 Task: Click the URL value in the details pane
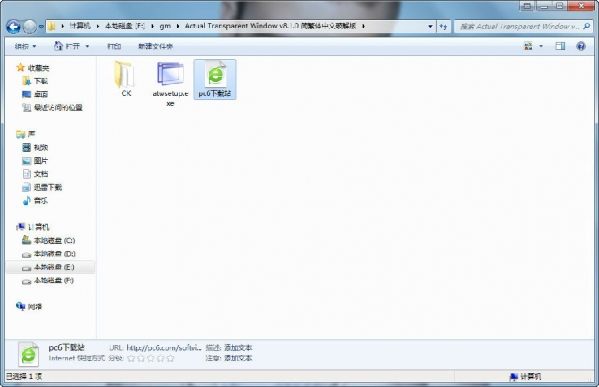pyautogui.click(x=164, y=348)
